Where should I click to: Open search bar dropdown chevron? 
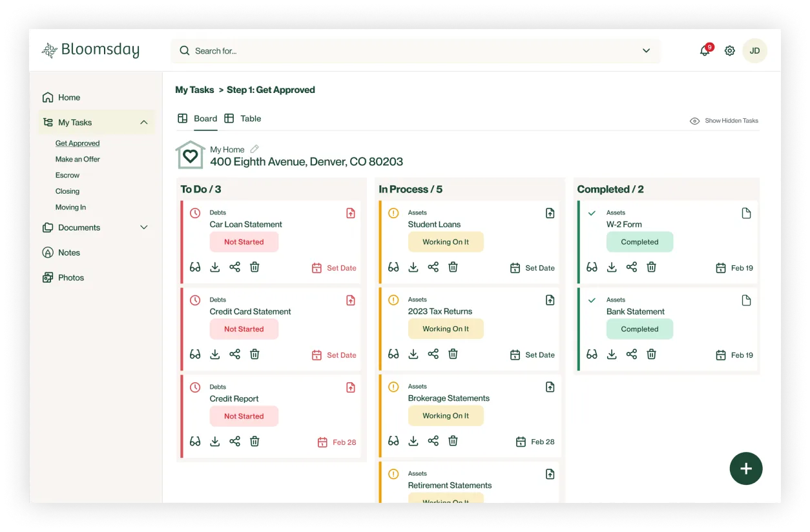646,50
